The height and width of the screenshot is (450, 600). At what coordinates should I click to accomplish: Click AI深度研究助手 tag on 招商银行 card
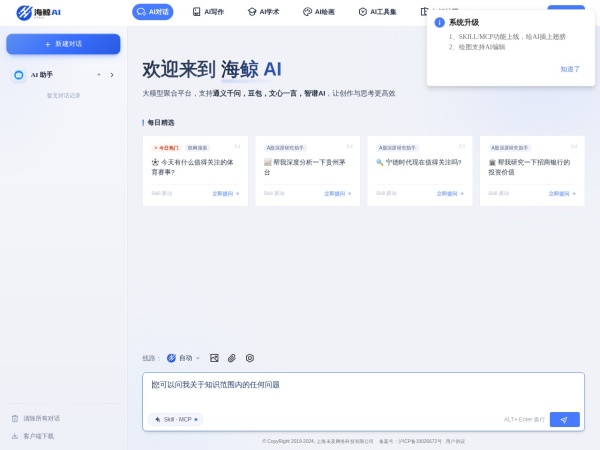point(509,148)
